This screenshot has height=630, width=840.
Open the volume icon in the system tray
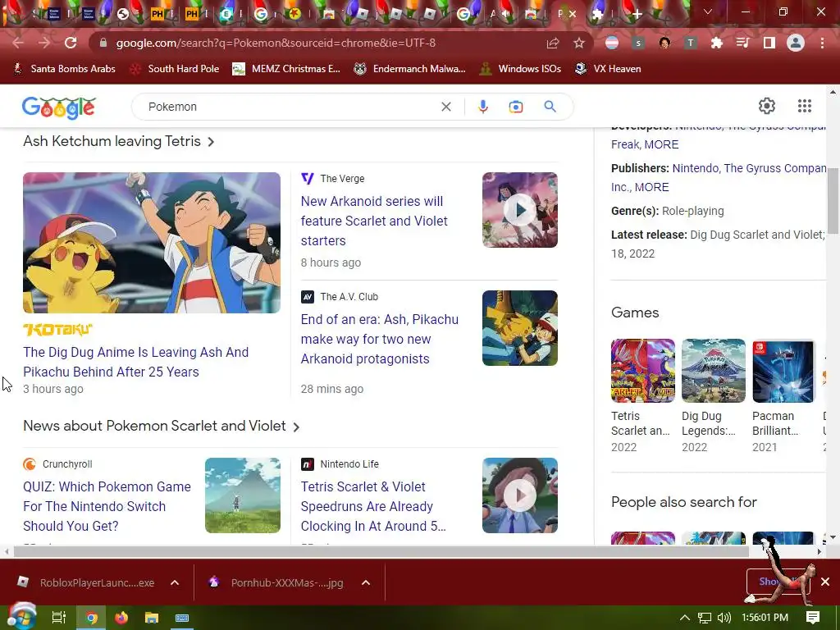724,618
